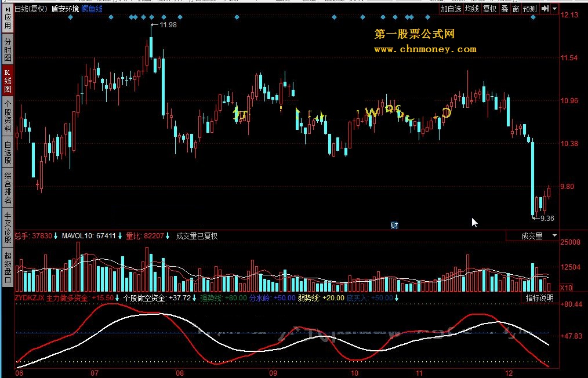The height and width of the screenshot is (378, 588).
Task: Open the top-right toolbar dropdown arrow
Action: 554,9
